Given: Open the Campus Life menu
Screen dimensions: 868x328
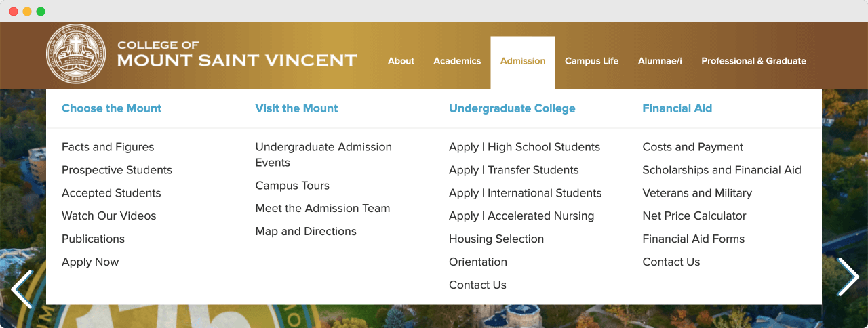Looking at the screenshot, I should (x=591, y=61).
